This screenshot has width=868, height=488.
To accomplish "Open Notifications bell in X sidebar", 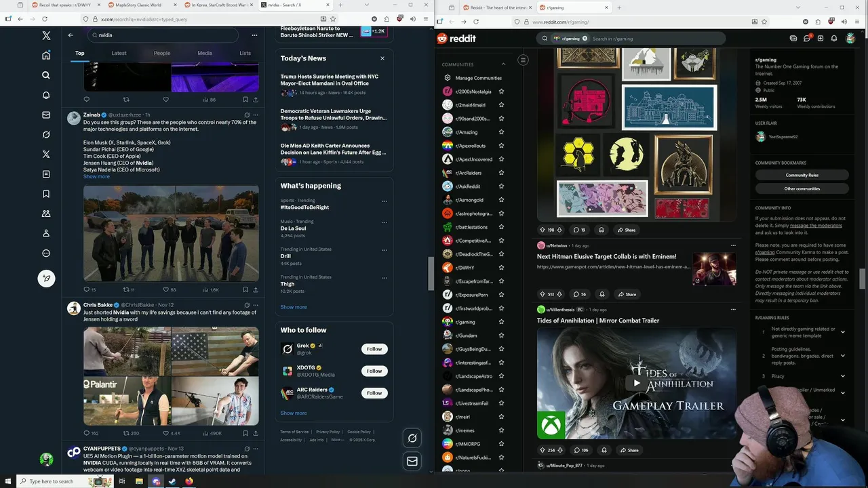I will tap(46, 95).
